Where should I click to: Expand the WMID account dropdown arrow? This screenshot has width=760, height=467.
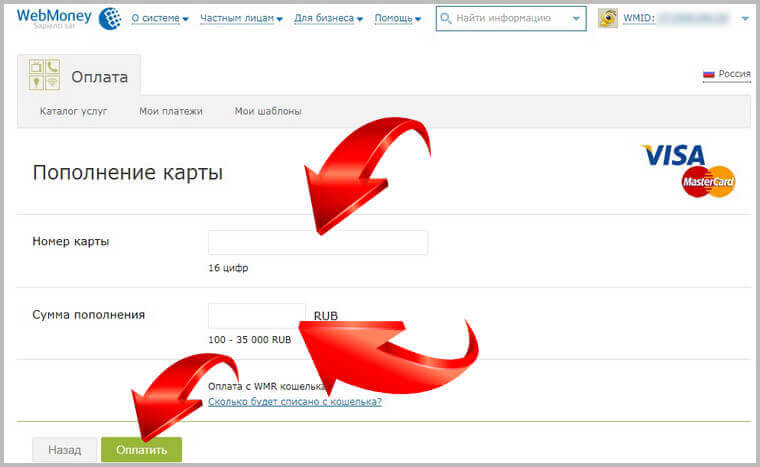tap(745, 19)
